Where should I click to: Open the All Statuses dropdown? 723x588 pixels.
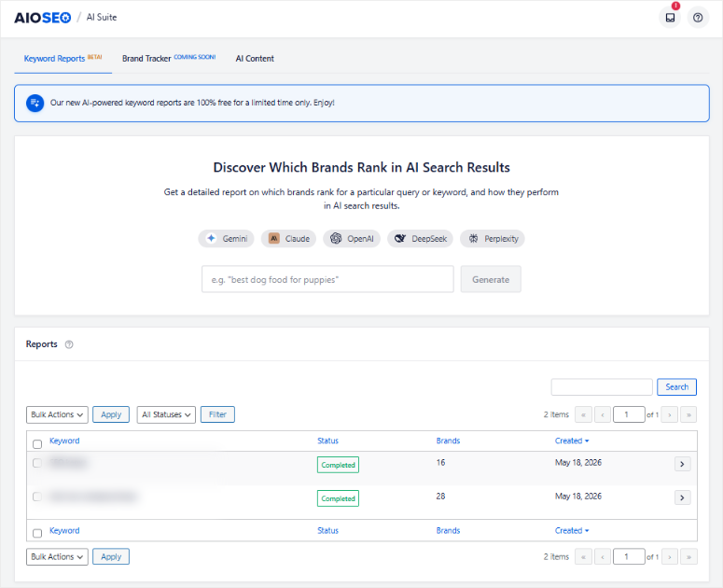[166, 414]
